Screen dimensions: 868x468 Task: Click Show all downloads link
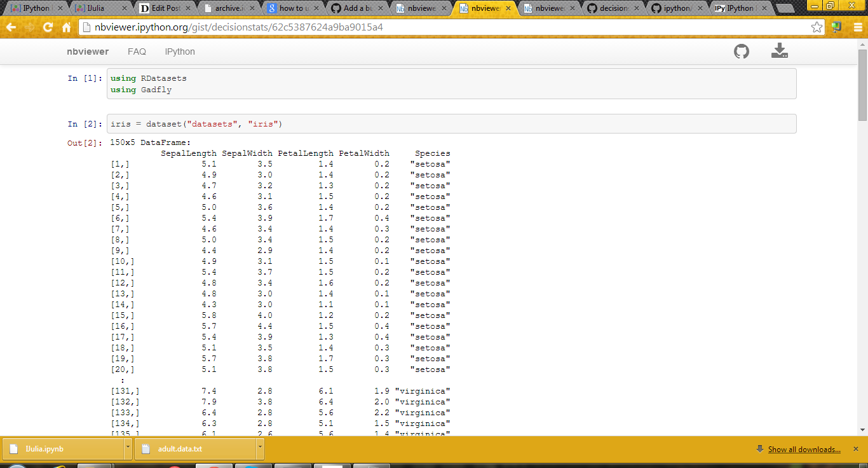point(804,450)
